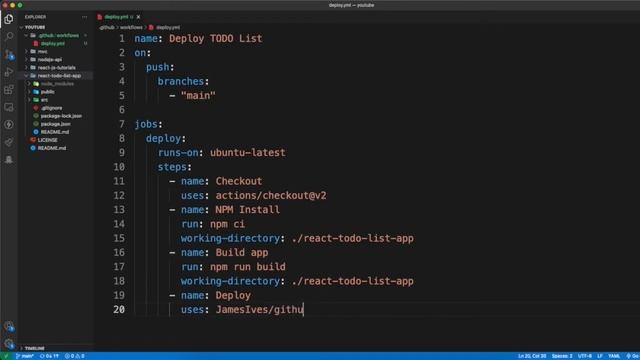Image resolution: width=640 pixels, height=360 pixels.
Task: Click the .github breadcrumb segment
Action: tap(107, 27)
